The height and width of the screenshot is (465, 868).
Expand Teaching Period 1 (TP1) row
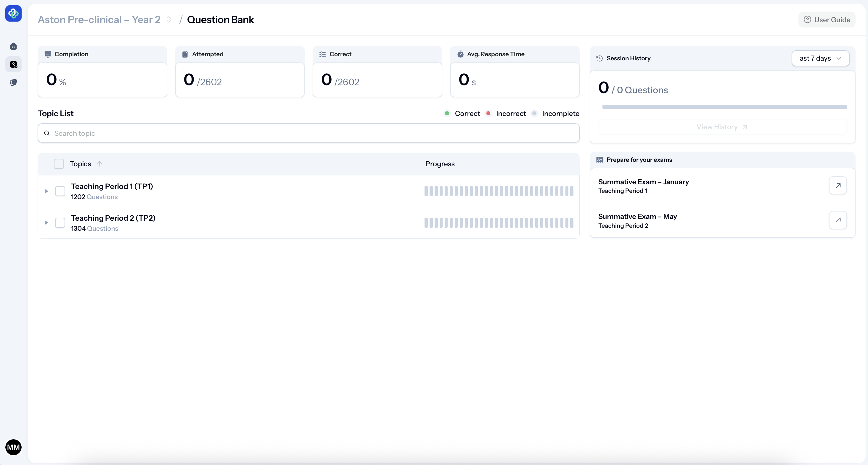46,191
